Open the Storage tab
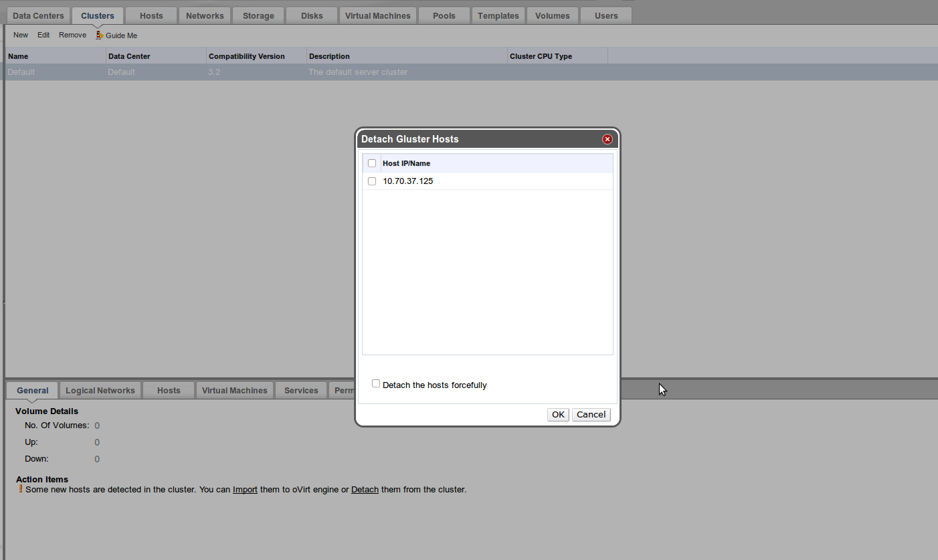 point(258,15)
